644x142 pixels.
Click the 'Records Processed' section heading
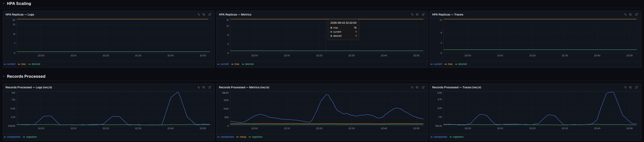(26, 76)
